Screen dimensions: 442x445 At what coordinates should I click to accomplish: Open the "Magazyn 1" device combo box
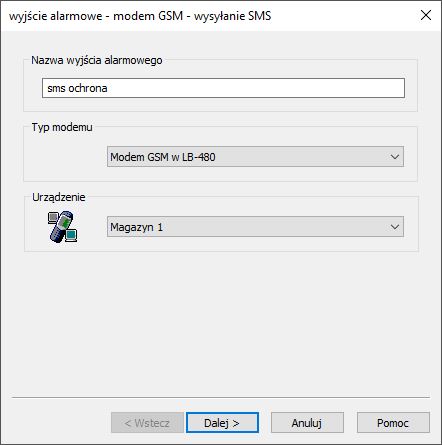255,227
